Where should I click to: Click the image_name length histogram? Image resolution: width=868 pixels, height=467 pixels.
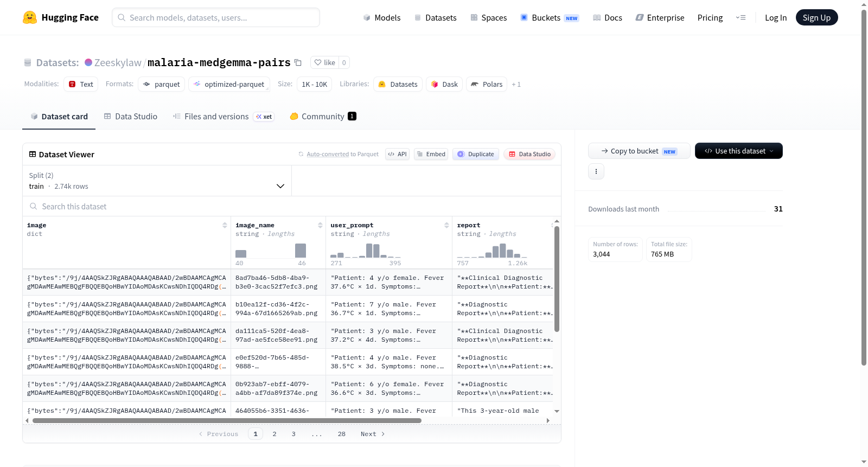point(271,251)
